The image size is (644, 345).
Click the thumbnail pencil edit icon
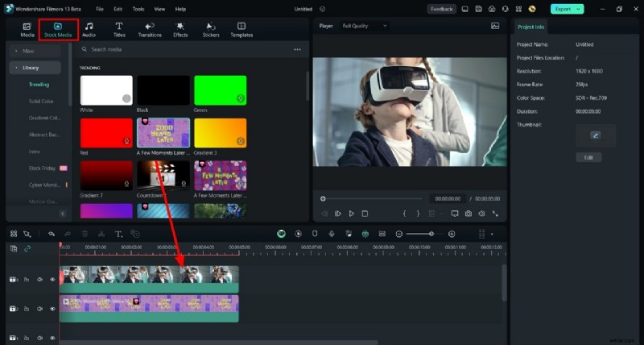point(596,135)
